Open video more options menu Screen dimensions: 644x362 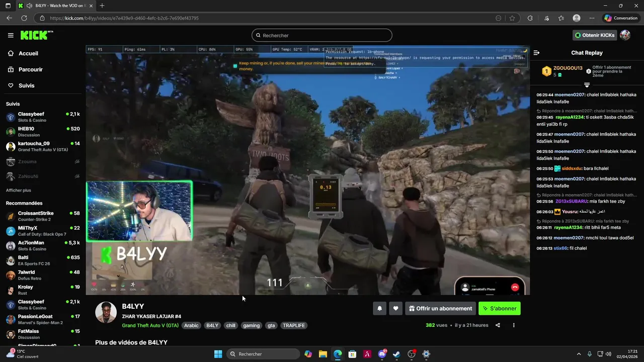[x=514, y=325]
